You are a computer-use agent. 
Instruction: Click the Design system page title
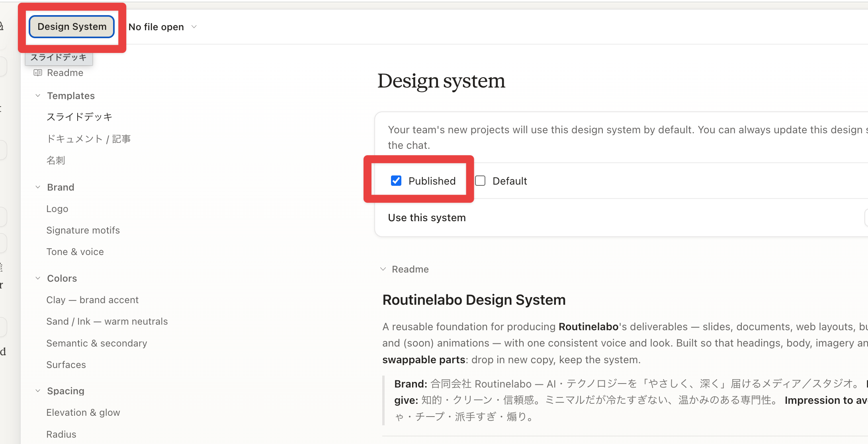(441, 81)
